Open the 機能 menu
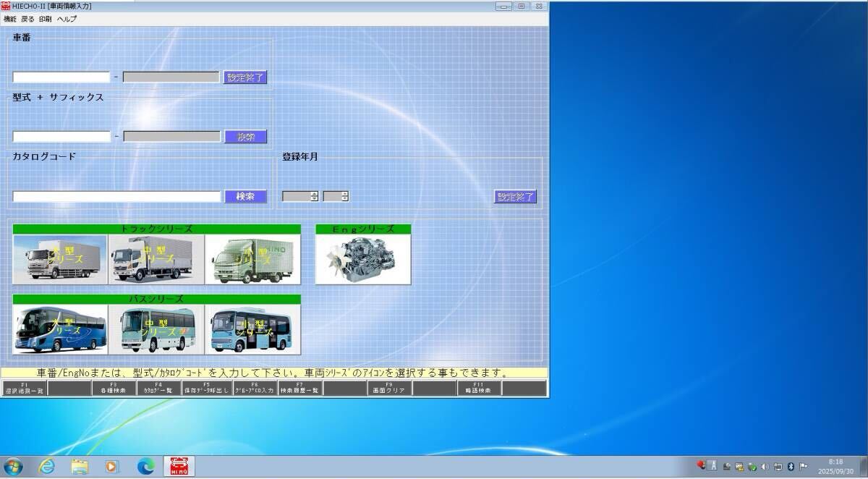Screen dimensions: 868x479 tap(10, 19)
